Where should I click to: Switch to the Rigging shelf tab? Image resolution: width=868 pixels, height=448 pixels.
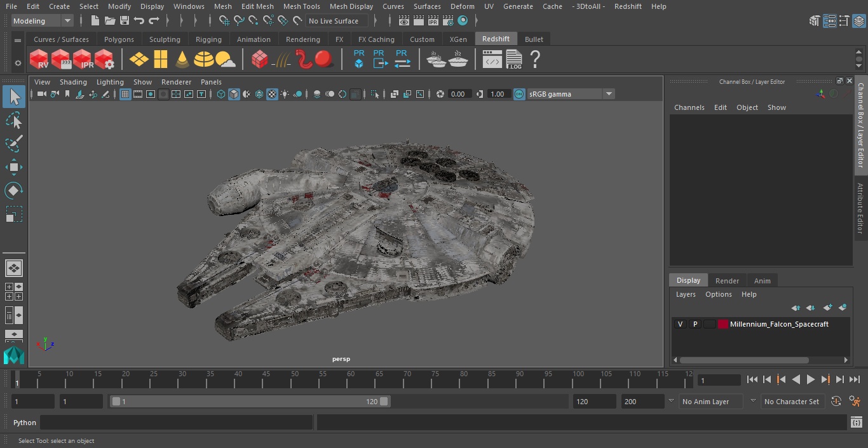pos(208,39)
